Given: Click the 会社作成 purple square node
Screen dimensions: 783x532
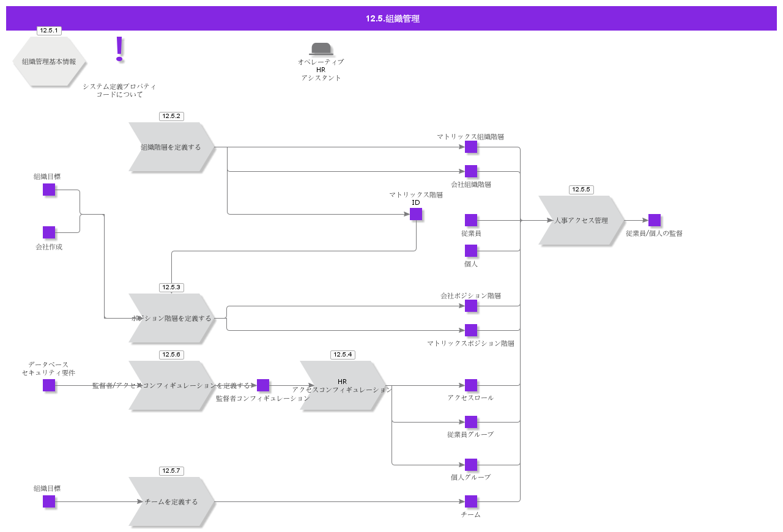Looking at the screenshot, I should 49,232.
